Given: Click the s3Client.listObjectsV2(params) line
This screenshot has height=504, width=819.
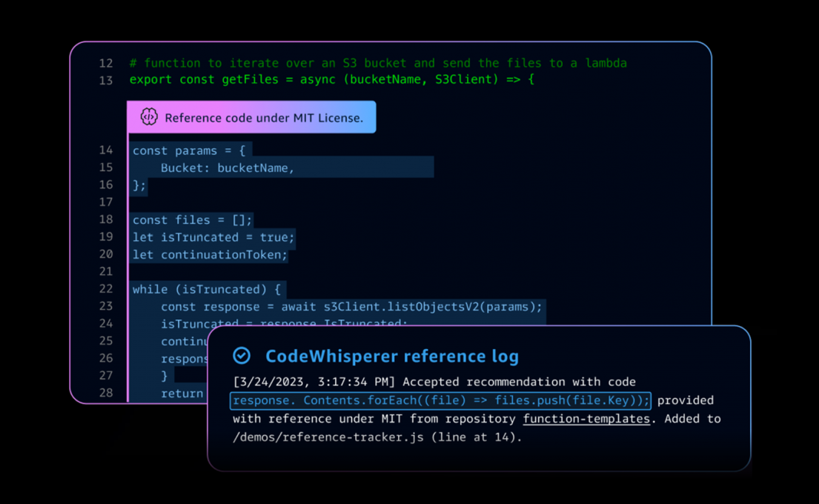Looking at the screenshot, I should tap(351, 307).
